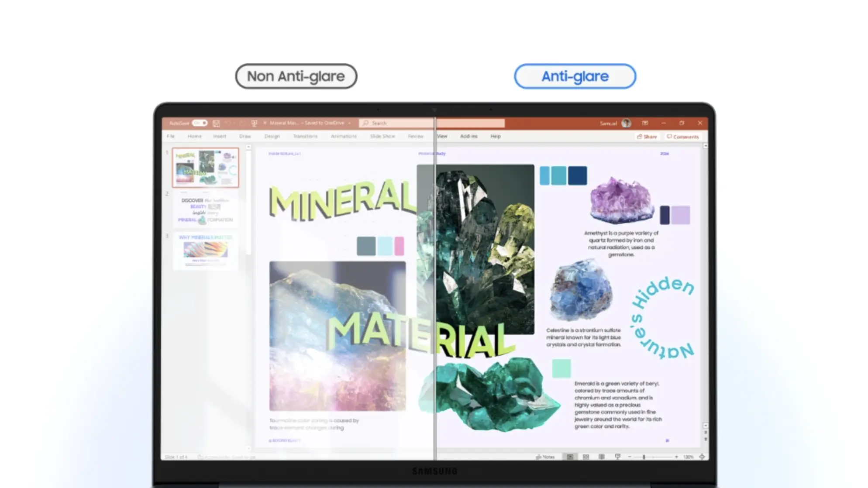Select the lavender color square near amethyst
868x488 pixels.
pos(681,215)
